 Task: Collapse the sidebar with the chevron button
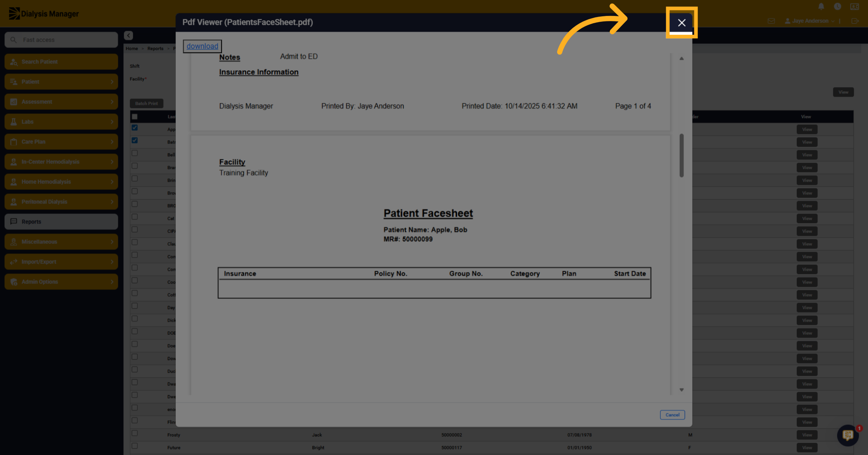coord(128,35)
